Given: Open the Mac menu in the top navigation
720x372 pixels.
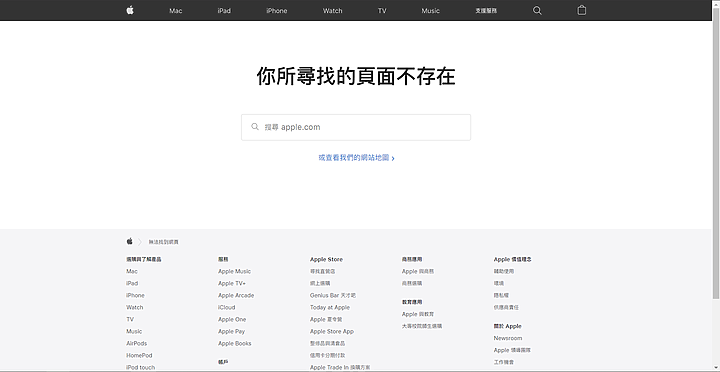Looking at the screenshot, I should point(175,11).
